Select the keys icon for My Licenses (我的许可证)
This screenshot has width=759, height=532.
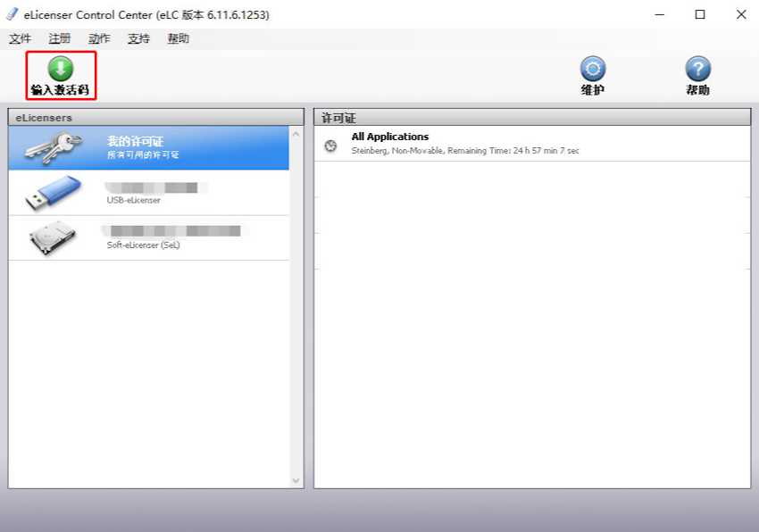pos(54,147)
